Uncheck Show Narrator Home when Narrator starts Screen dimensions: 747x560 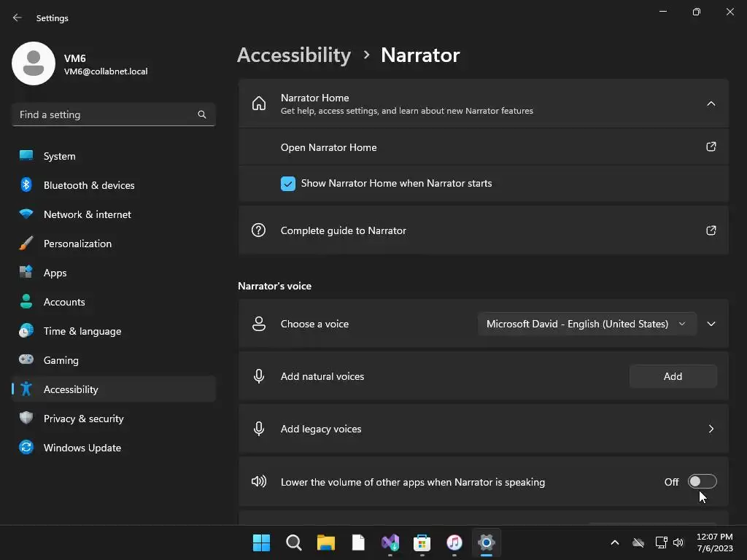pos(288,184)
